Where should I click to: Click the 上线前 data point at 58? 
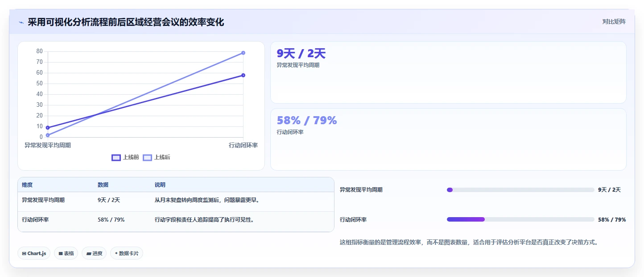point(243,75)
